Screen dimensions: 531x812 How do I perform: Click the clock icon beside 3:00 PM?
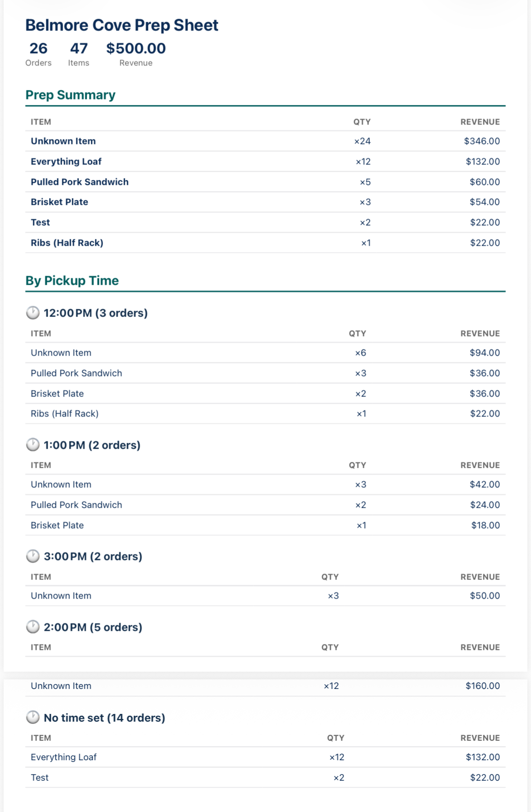point(33,556)
